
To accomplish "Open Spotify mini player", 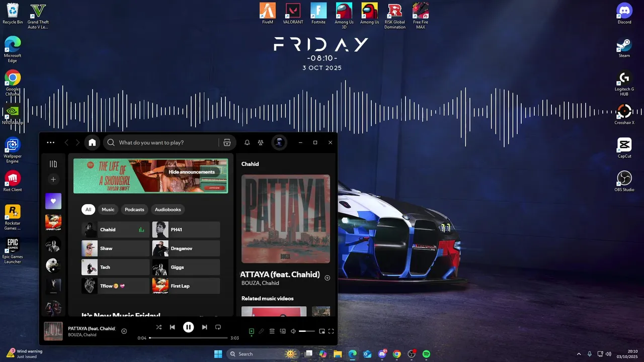I will [x=322, y=331].
